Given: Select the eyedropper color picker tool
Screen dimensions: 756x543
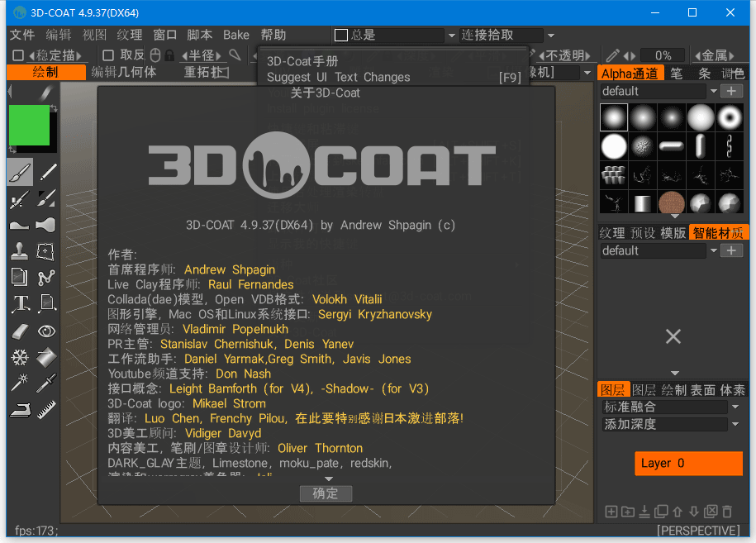Looking at the screenshot, I should pyautogui.click(x=47, y=383).
